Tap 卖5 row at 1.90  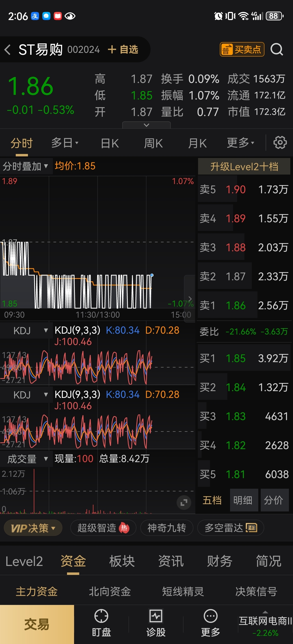click(244, 189)
